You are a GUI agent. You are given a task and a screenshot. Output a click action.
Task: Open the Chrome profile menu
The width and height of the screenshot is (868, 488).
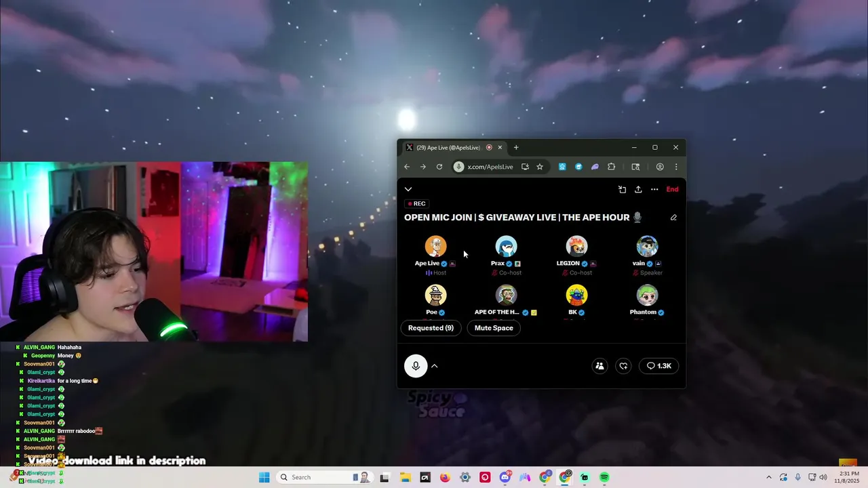pos(660,167)
